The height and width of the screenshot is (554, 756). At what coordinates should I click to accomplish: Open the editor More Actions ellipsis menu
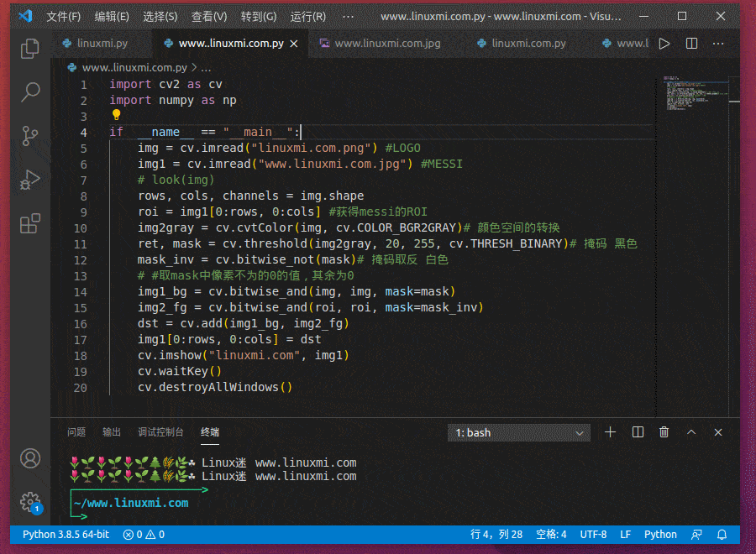click(x=718, y=43)
